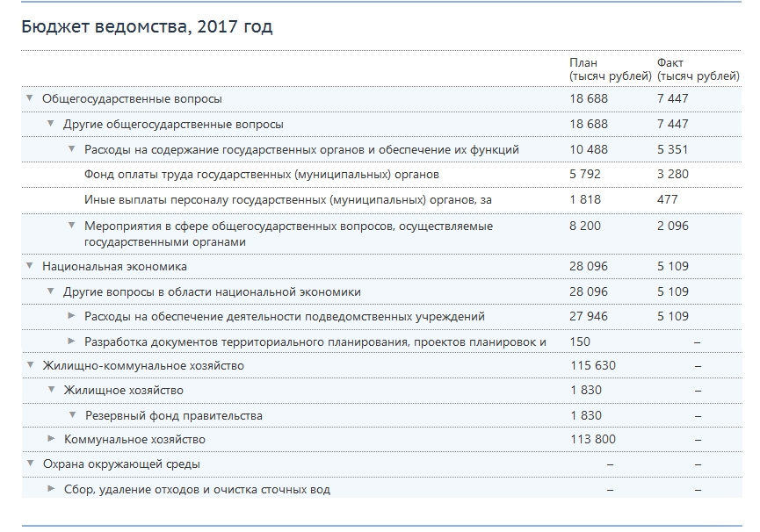Click plan value 27 946
The image size is (760, 532).
589,317
